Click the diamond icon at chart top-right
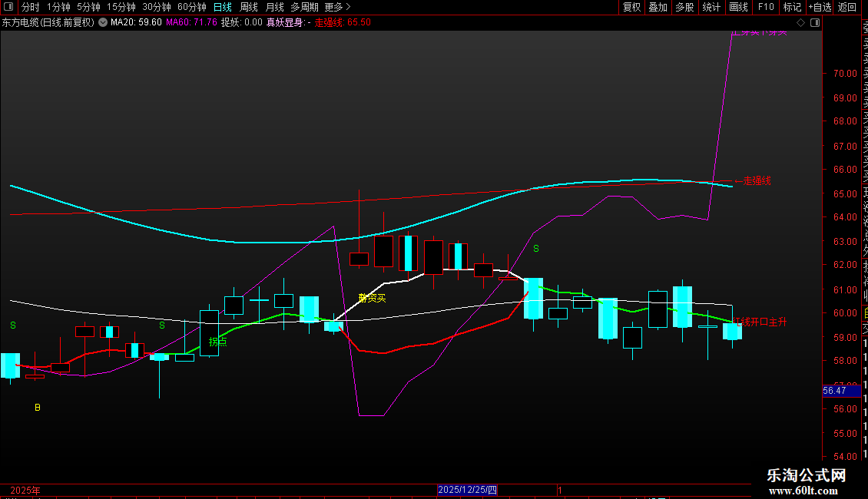Image resolution: width=868 pixels, height=499 pixels. click(x=800, y=23)
